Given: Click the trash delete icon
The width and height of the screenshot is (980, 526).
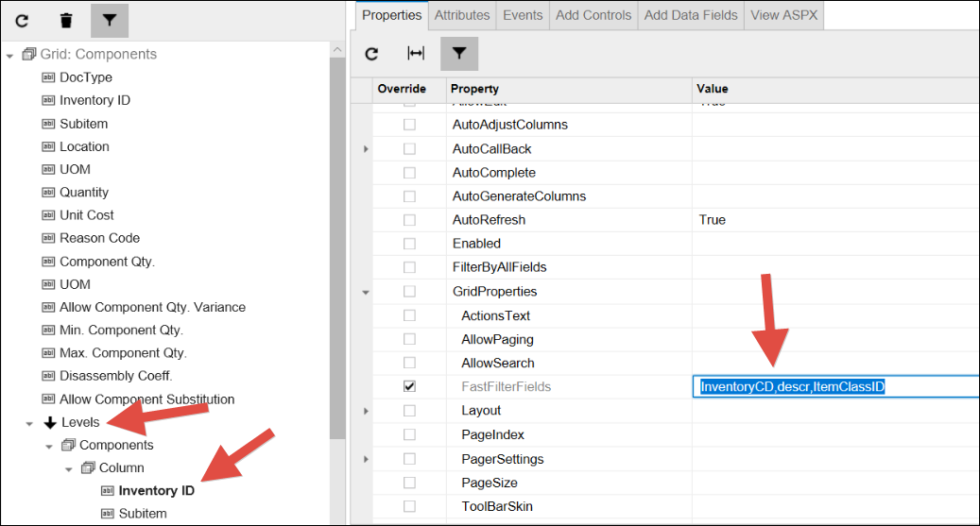Looking at the screenshot, I should [65, 20].
